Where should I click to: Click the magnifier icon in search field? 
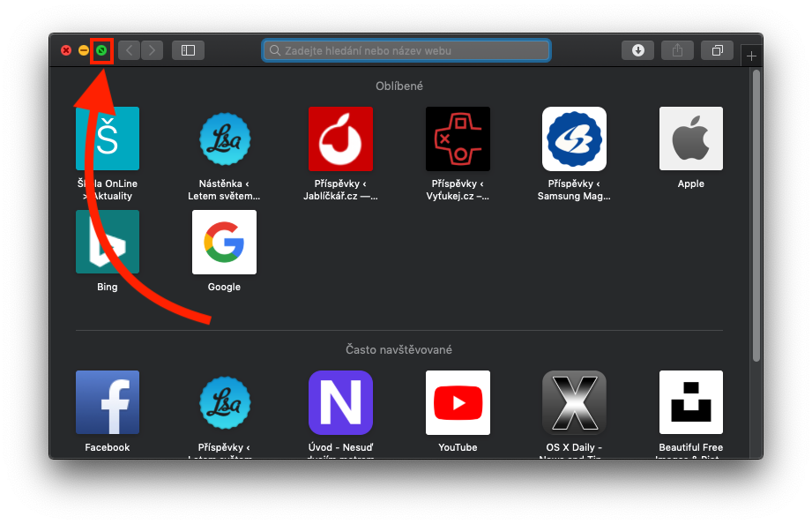point(275,50)
